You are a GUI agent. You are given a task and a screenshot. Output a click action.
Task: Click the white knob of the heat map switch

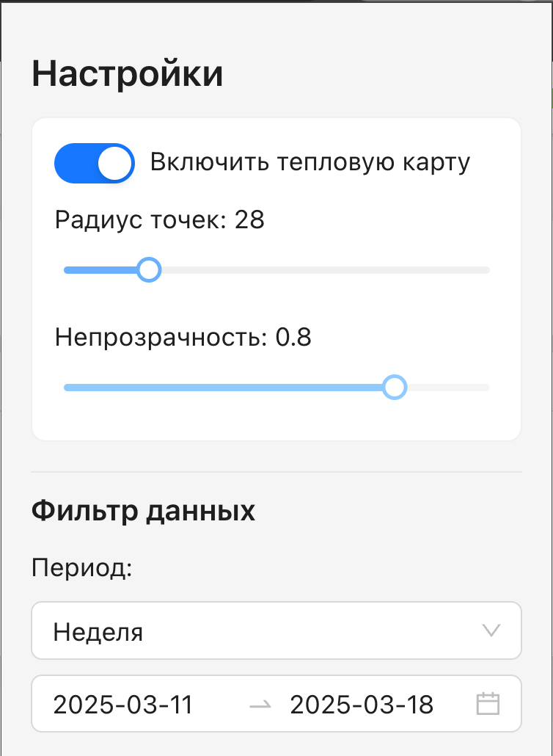tap(116, 163)
